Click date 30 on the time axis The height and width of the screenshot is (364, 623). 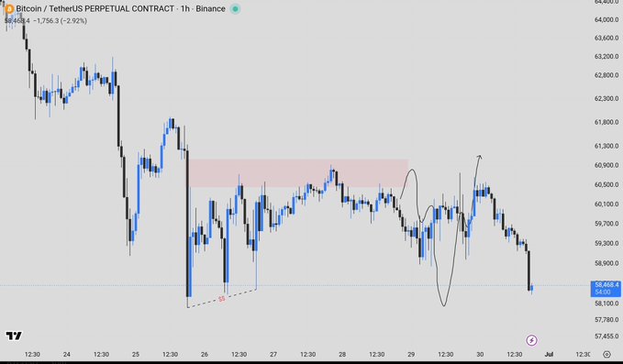click(x=480, y=354)
